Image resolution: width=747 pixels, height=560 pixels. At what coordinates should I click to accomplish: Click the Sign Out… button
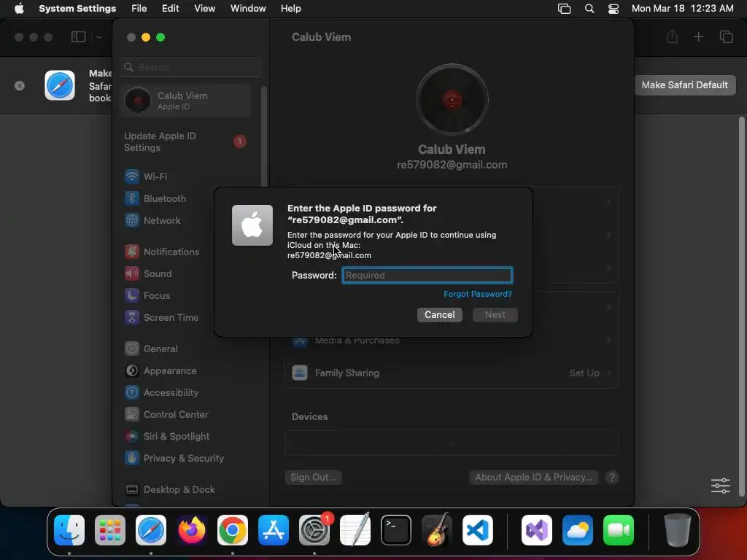coord(313,477)
